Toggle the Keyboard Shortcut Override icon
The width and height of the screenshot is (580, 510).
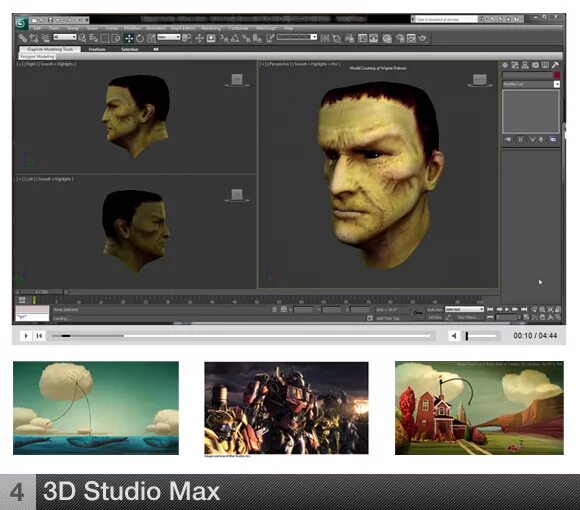coord(211,38)
